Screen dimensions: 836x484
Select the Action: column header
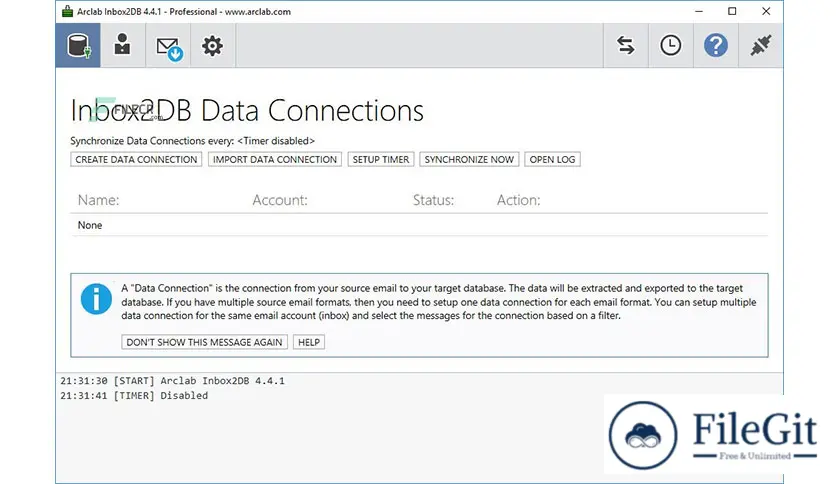click(x=519, y=200)
